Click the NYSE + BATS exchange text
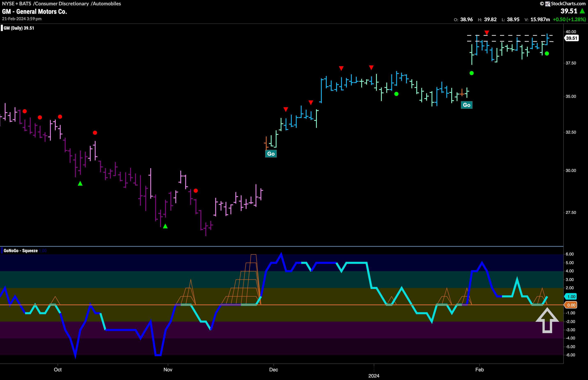 16,4
